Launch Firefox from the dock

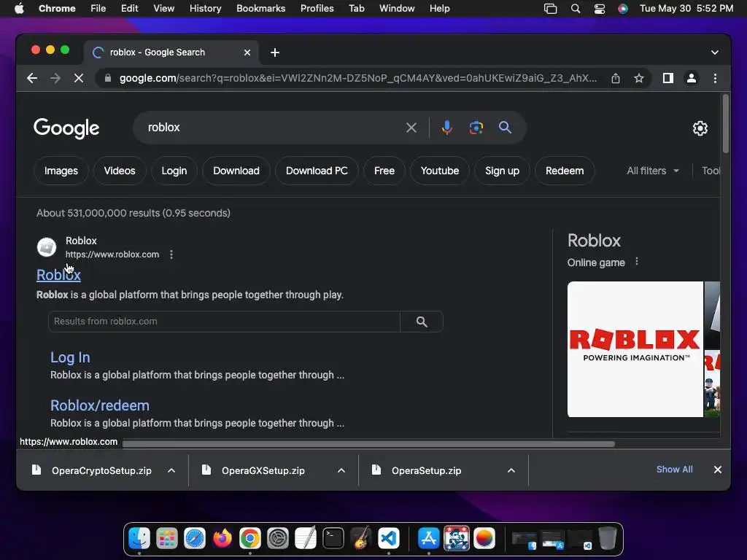(222, 539)
